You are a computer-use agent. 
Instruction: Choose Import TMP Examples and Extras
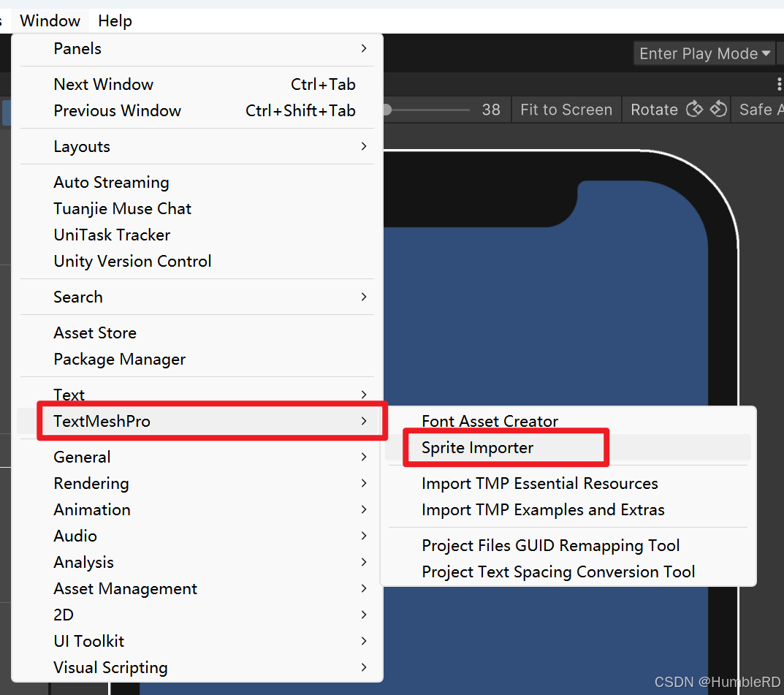point(568,509)
